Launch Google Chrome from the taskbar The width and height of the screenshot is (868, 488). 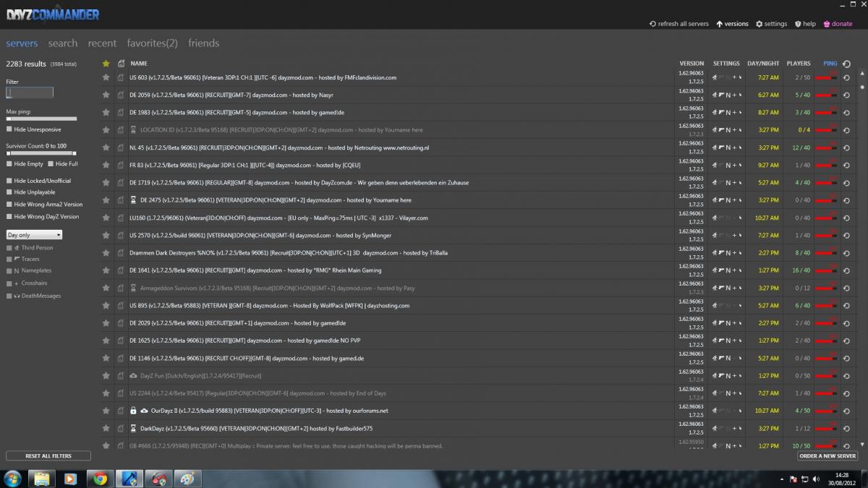100,478
